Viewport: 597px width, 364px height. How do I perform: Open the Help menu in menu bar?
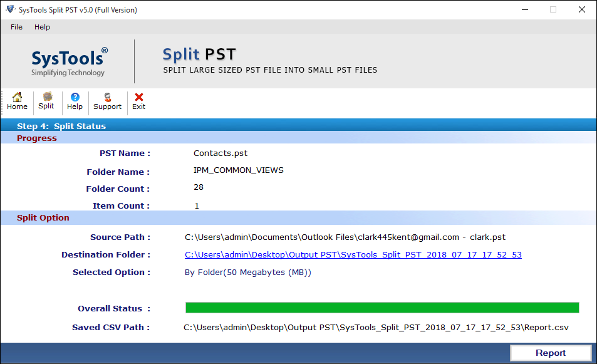point(42,27)
